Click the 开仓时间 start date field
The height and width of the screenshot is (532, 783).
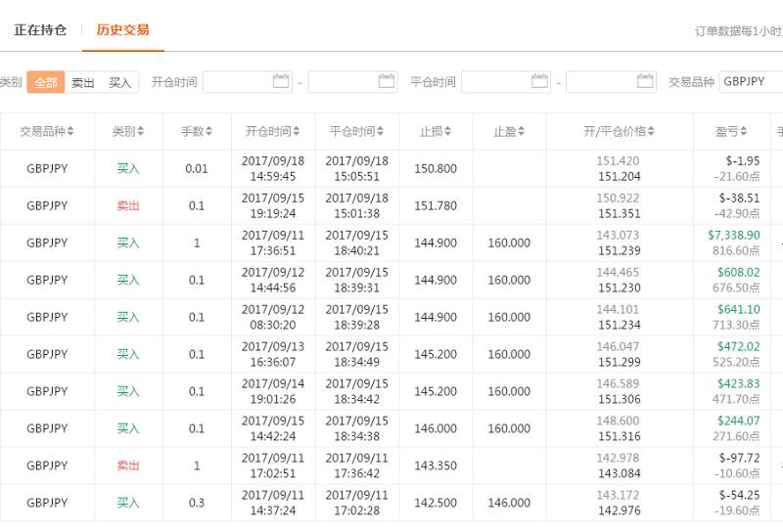[x=248, y=82]
